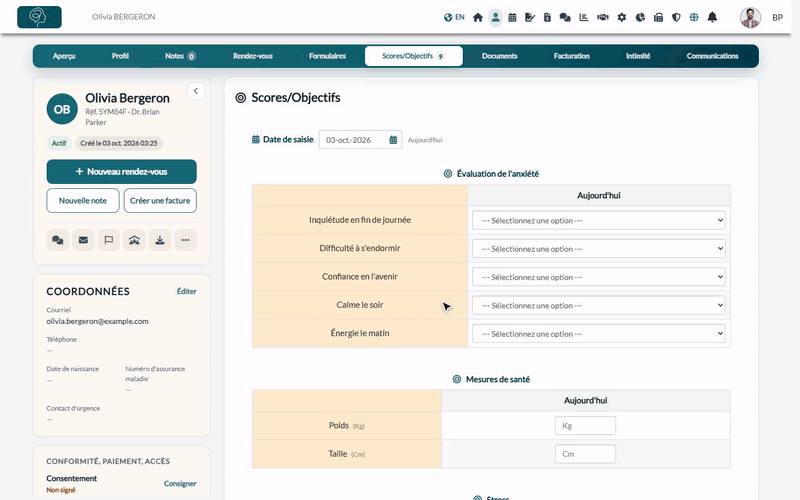The image size is (800, 500).
Task: Click the Nouveau rendez-vous button
Action: 121,171
